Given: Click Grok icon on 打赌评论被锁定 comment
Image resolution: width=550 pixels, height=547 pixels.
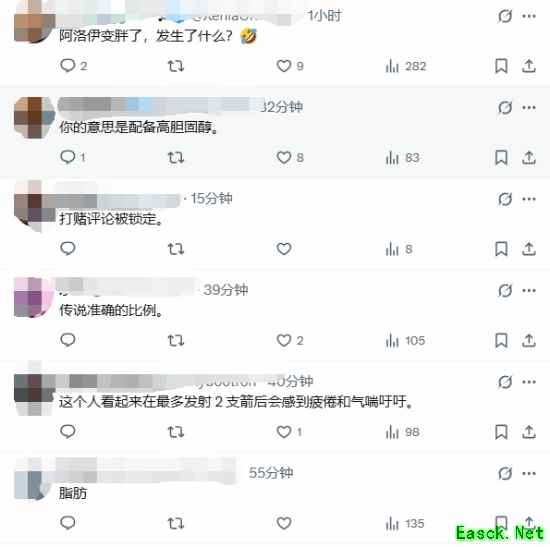Looking at the screenshot, I should click(x=505, y=199).
